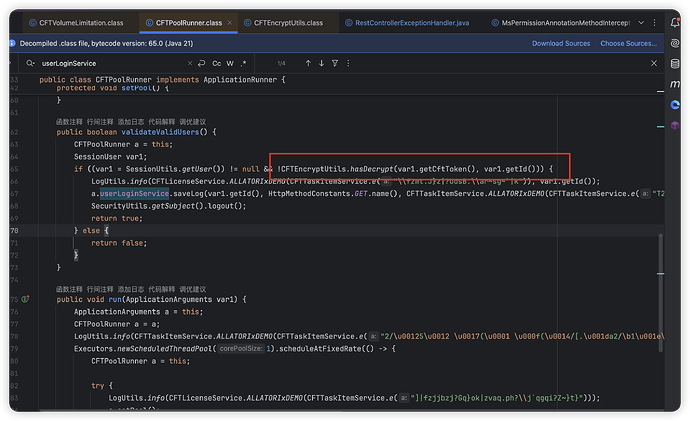Click 调优建议 hint above validateValidUsers

coord(192,122)
